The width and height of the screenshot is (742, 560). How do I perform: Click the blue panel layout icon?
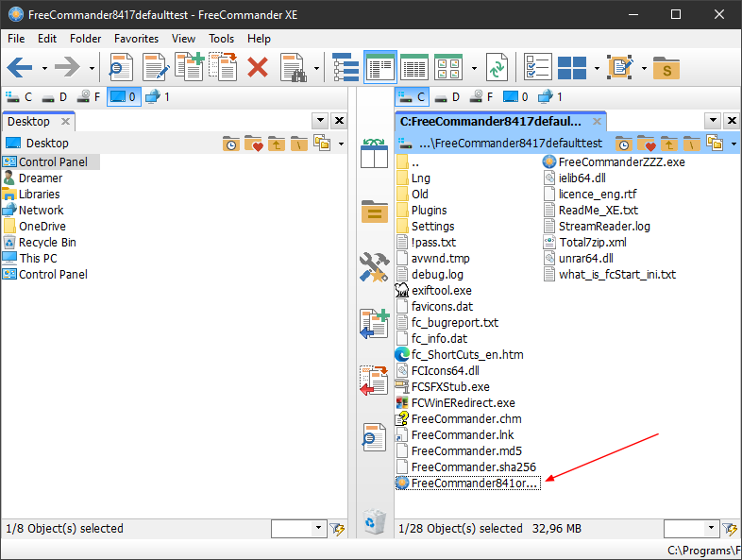[572, 68]
